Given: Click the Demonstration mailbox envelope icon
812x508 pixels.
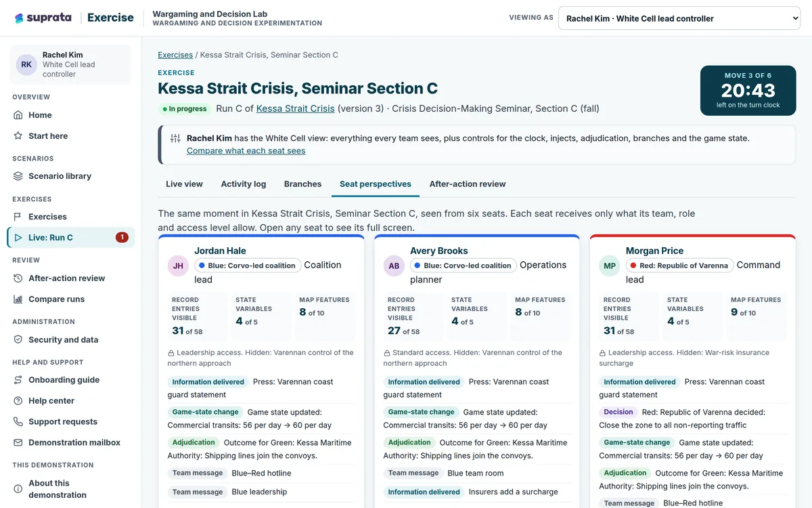Looking at the screenshot, I should point(18,443).
